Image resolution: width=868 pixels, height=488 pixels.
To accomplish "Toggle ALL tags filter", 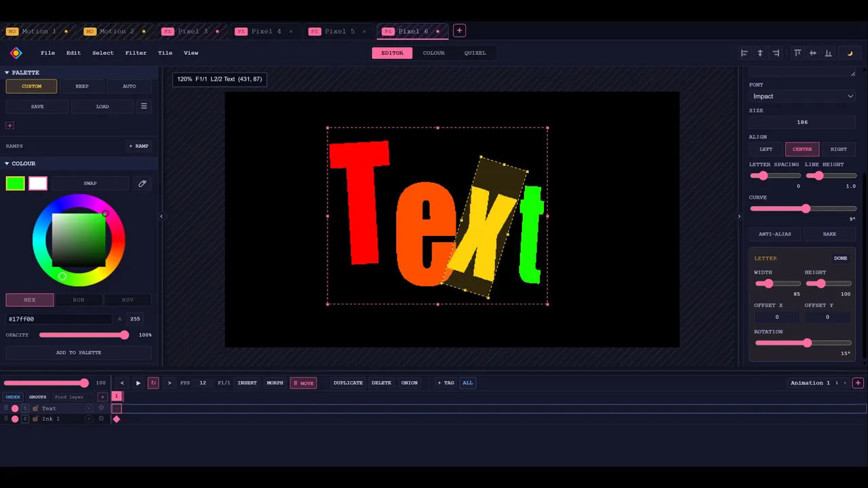I will (x=468, y=383).
